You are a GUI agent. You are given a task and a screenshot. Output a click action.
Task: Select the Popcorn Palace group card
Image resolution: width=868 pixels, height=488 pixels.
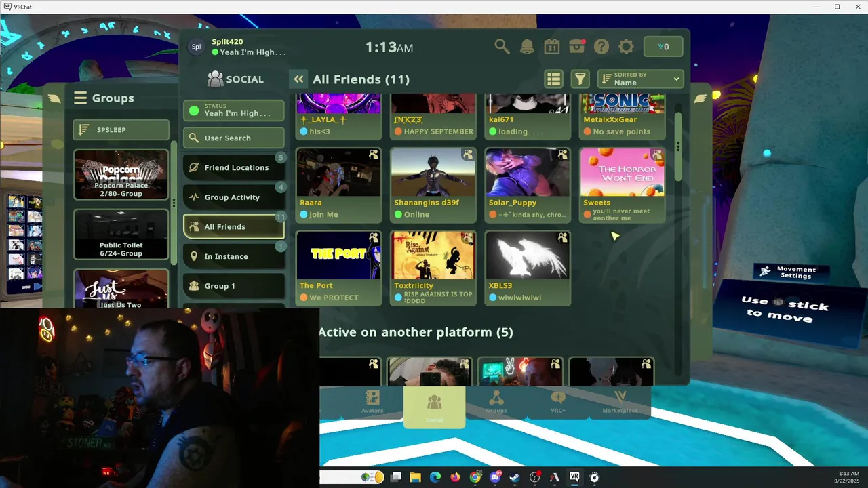point(121,175)
